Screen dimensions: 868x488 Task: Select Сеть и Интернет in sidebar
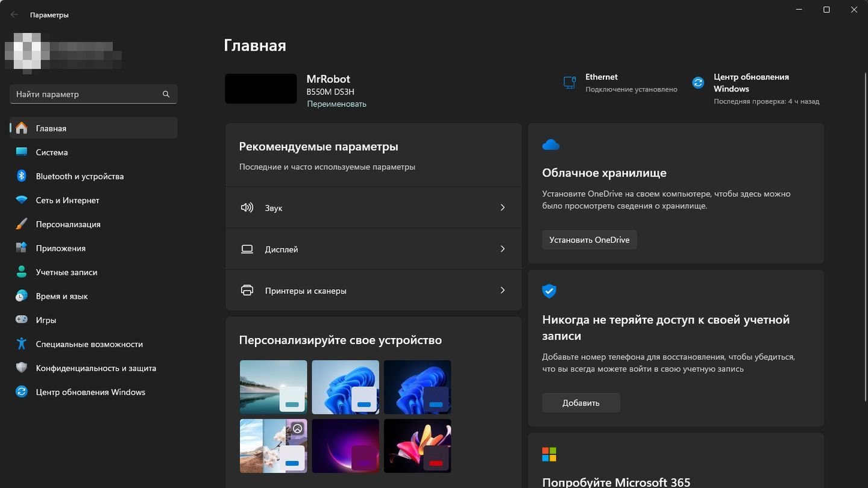tap(93, 200)
